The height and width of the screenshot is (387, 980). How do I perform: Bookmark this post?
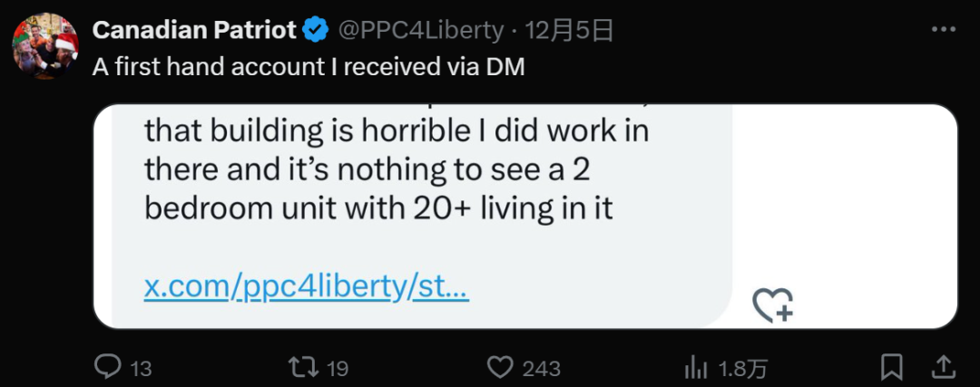click(x=891, y=367)
